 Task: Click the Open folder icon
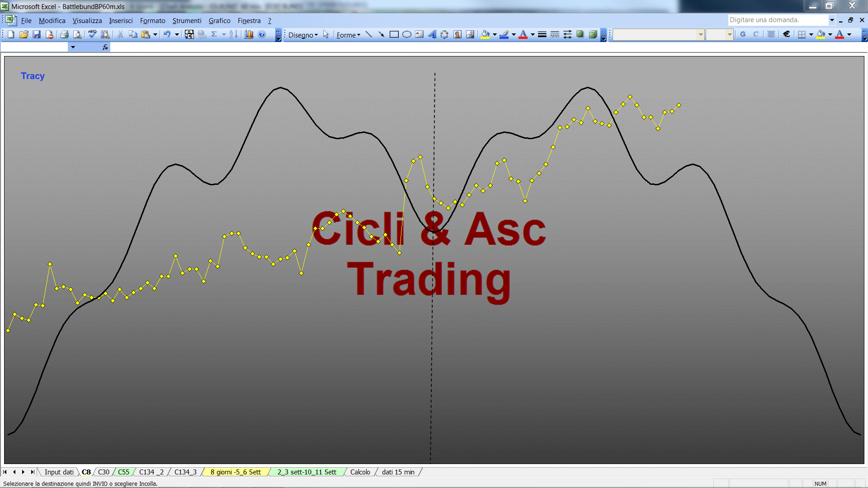(x=24, y=34)
